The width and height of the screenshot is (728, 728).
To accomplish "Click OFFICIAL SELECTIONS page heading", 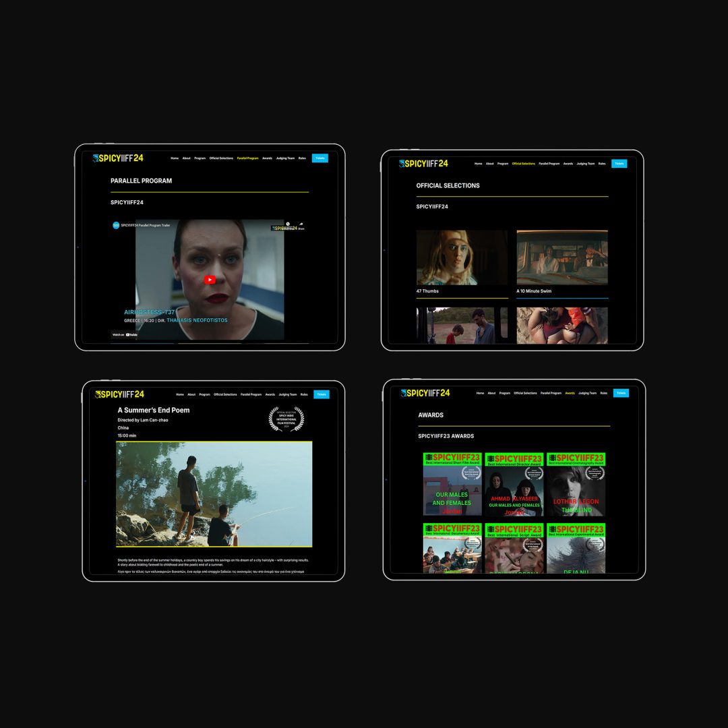I will coord(448,185).
